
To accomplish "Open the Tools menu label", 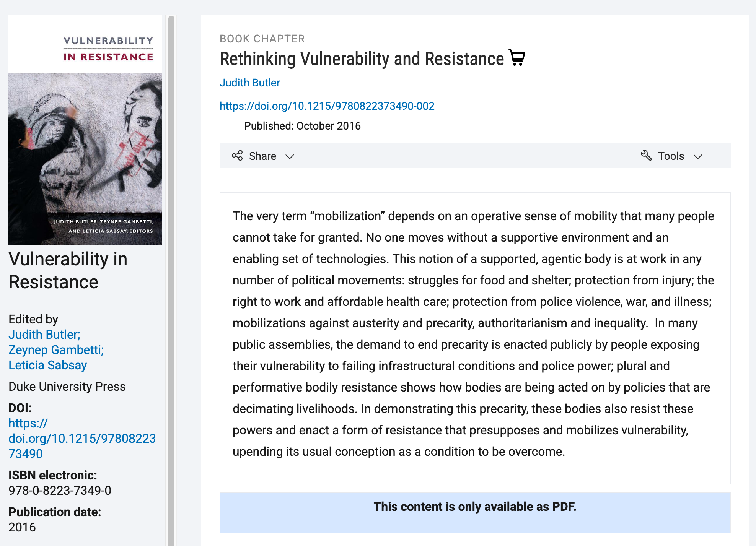I will point(671,156).
